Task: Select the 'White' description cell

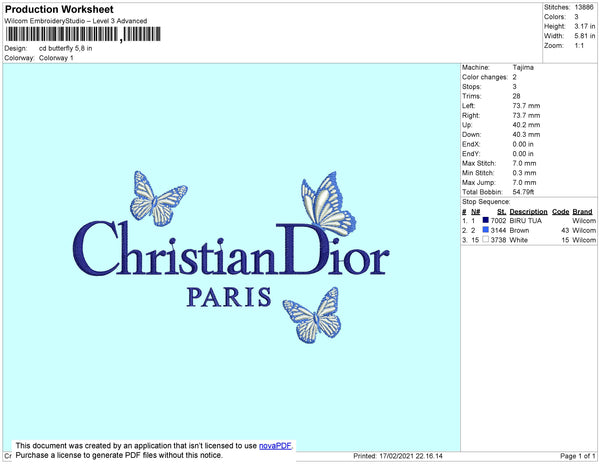Action: click(x=518, y=240)
